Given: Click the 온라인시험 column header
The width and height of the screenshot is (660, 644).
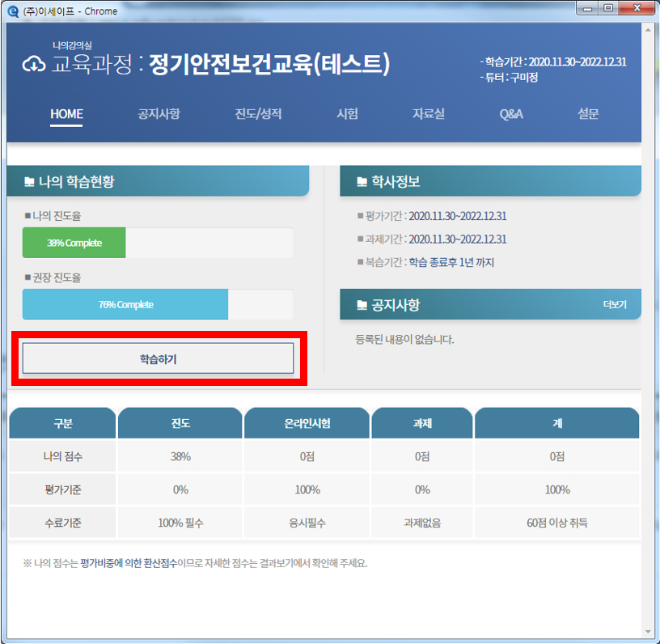Looking at the screenshot, I should (307, 423).
